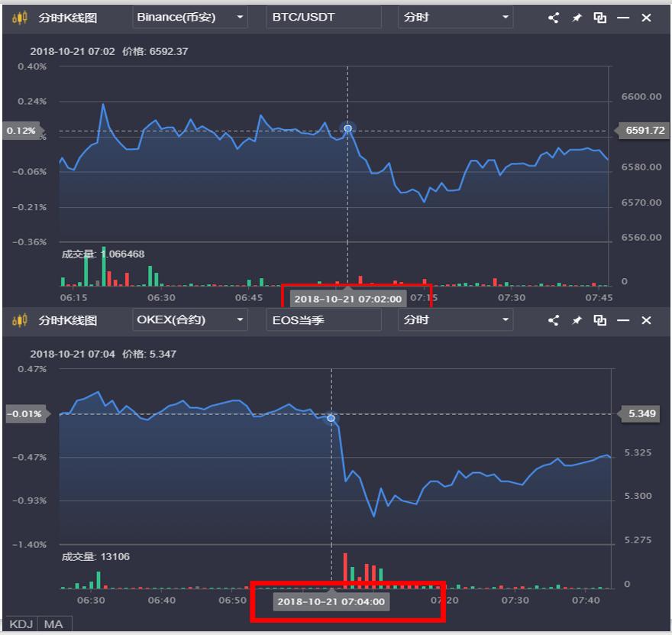Pin the Binance BTC/USDT chart window
The height and width of the screenshot is (635, 672).
click(577, 16)
